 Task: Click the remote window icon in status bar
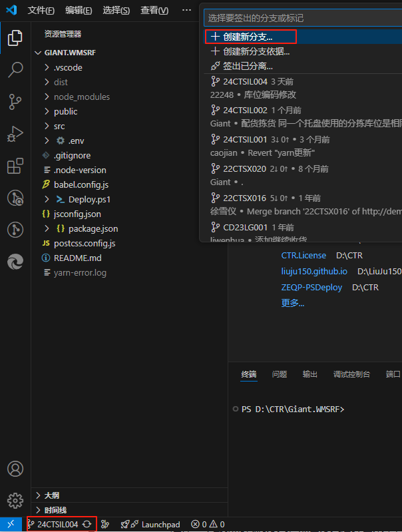tap(11, 524)
